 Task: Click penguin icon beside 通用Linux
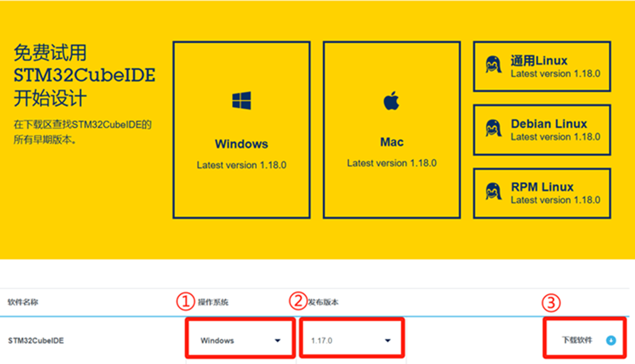coord(493,65)
